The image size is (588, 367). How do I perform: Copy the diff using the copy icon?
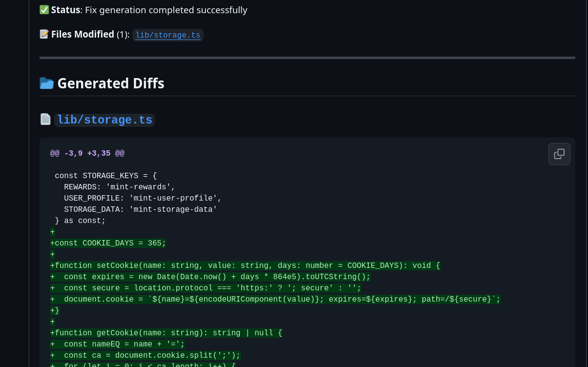point(559,154)
